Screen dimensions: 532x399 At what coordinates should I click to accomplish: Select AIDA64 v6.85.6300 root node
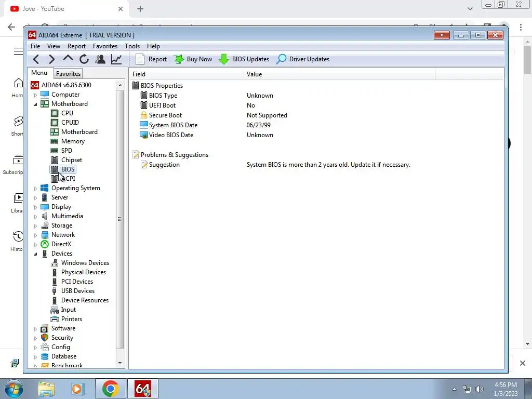pos(61,85)
